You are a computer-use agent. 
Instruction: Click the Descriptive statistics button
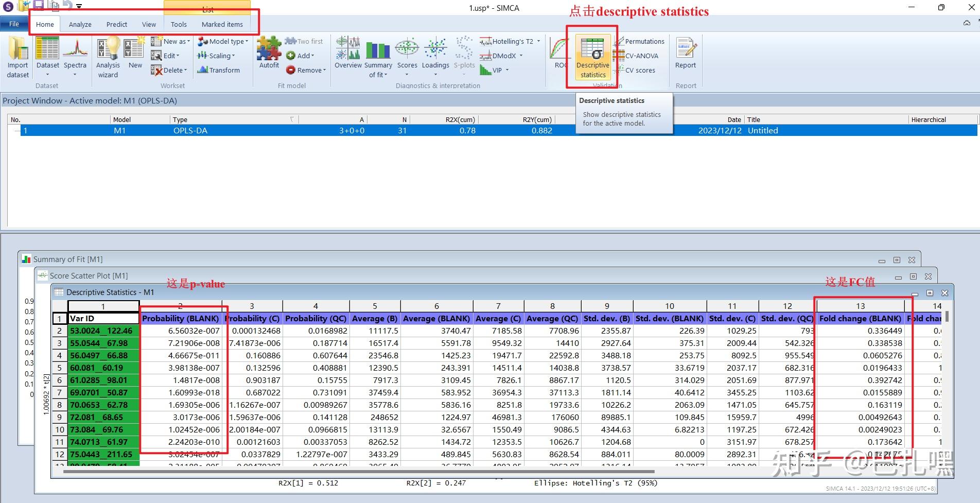pyautogui.click(x=593, y=58)
